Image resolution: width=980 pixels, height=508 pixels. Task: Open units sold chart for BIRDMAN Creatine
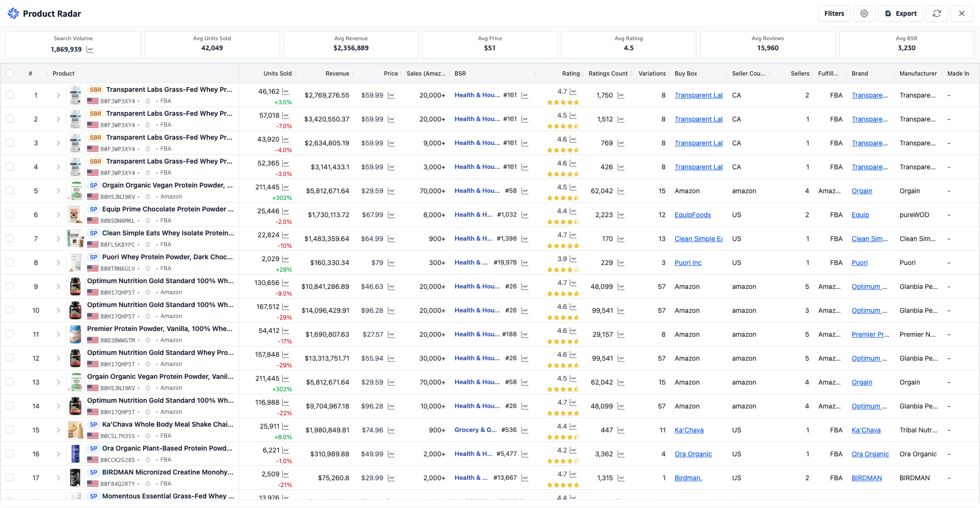[x=286, y=474]
